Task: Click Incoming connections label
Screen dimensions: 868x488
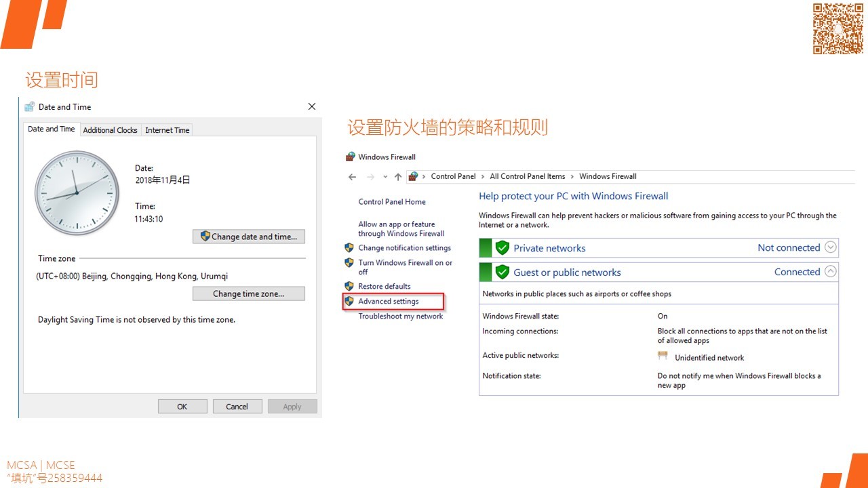Action: (x=520, y=331)
